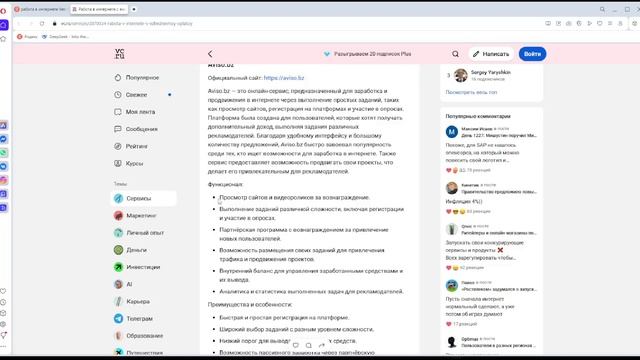Open Рейтинг in the left menu
640x360 pixels.
coord(136,146)
